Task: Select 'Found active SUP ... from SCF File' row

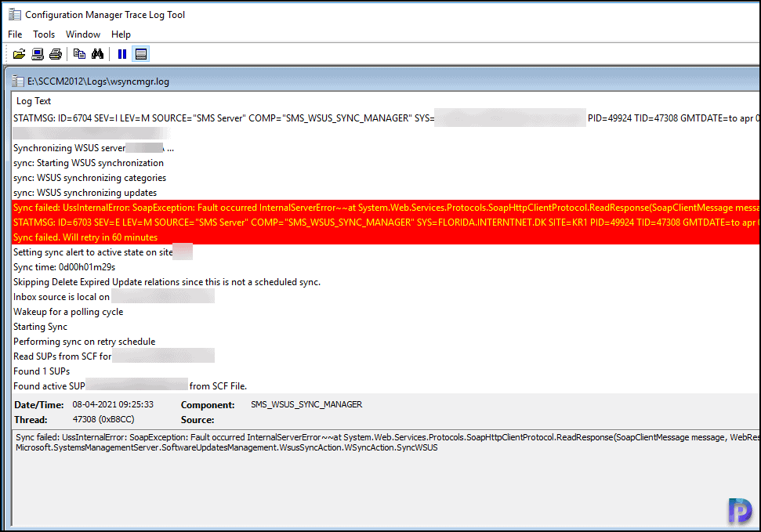Action: click(x=386, y=386)
